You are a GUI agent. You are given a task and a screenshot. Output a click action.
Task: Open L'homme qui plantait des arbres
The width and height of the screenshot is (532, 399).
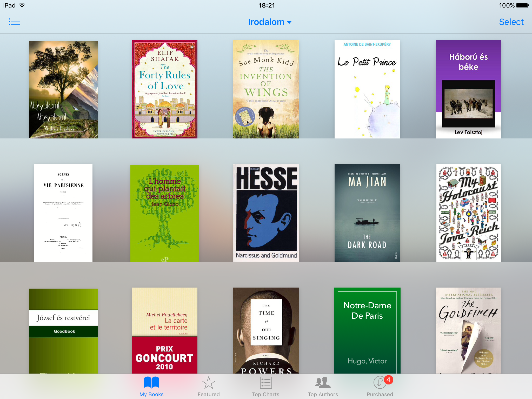click(165, 213)
